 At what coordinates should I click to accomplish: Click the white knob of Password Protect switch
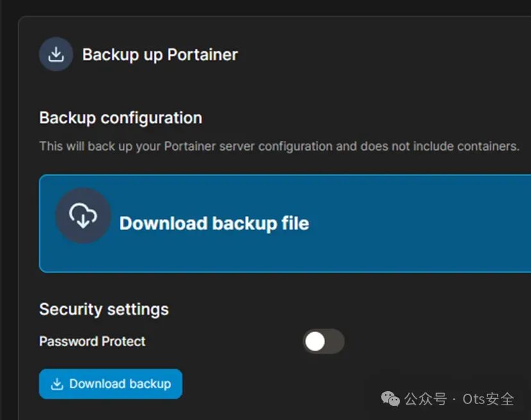(315, 342)
